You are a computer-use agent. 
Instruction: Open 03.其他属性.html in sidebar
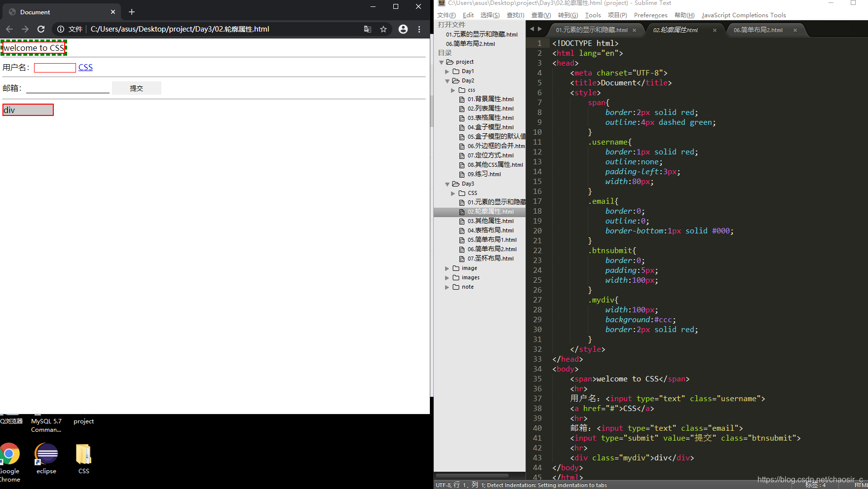click(x=491, y=221)
